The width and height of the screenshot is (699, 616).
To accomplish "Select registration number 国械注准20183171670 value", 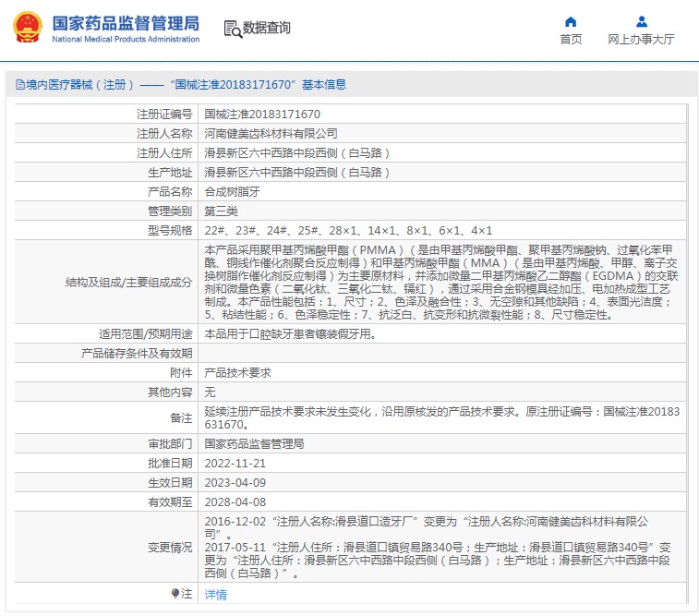I will tap(262, 115).
